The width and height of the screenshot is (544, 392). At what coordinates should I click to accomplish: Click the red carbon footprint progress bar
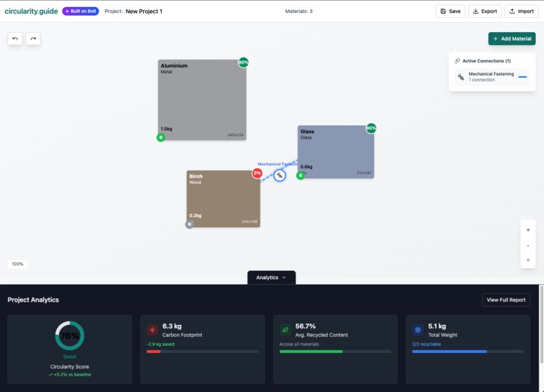click(x=203, y=352)
